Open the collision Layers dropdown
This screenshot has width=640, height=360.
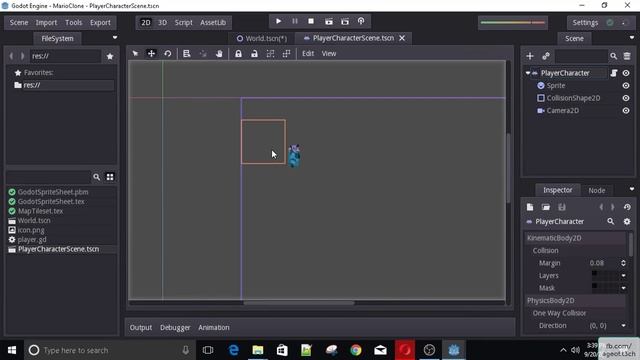click(x=623, y=276)
